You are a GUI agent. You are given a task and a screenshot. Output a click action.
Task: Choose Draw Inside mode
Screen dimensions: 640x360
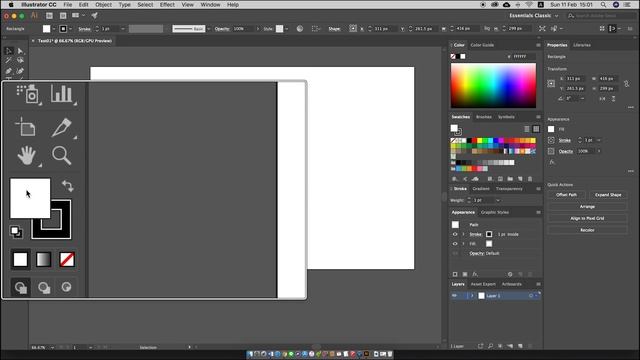pyautogui.click(x=67, y=287)
